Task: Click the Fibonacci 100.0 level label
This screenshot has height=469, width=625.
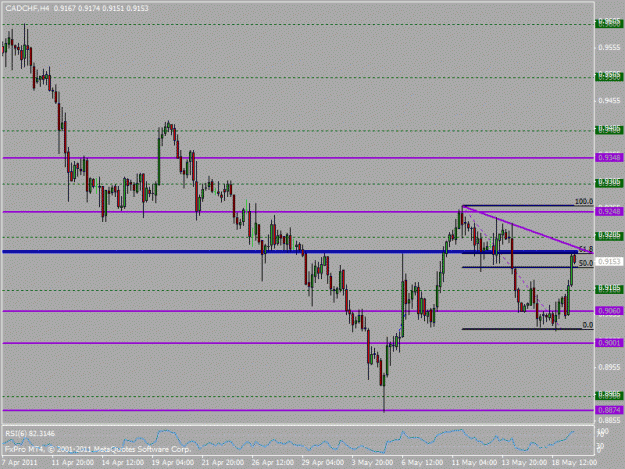Action: (x=584, y=202)
